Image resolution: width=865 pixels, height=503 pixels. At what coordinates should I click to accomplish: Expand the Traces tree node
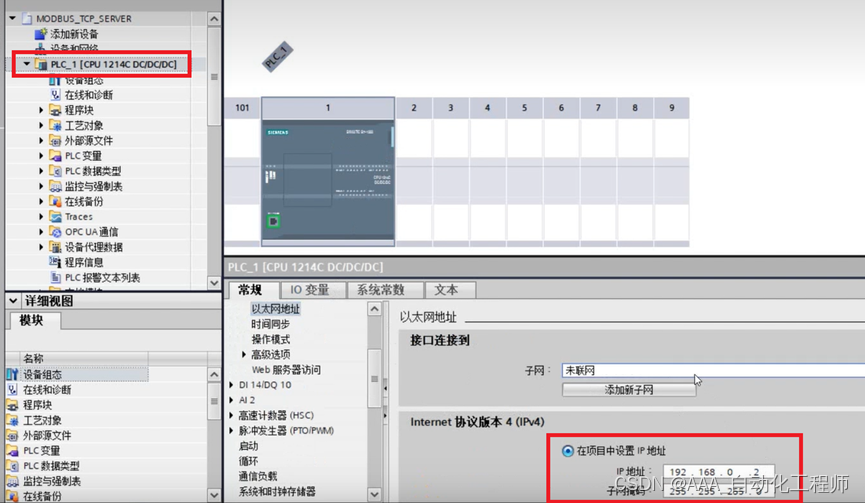coord(41,217)
